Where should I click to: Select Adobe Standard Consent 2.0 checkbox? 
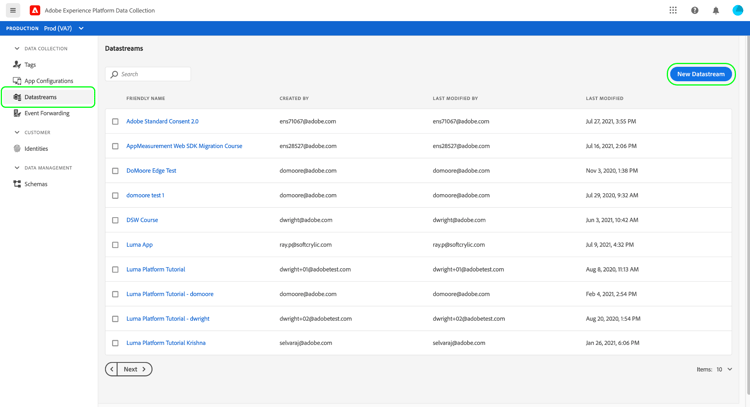115,121
